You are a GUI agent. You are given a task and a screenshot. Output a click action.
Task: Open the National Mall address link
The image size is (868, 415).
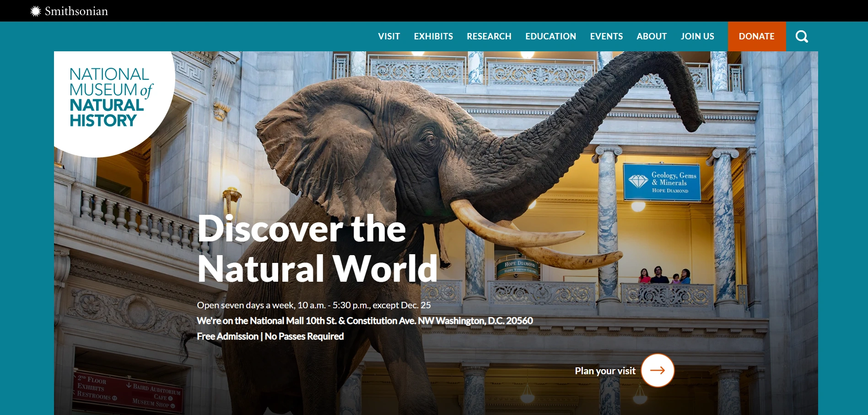click(x=365, y=321)
